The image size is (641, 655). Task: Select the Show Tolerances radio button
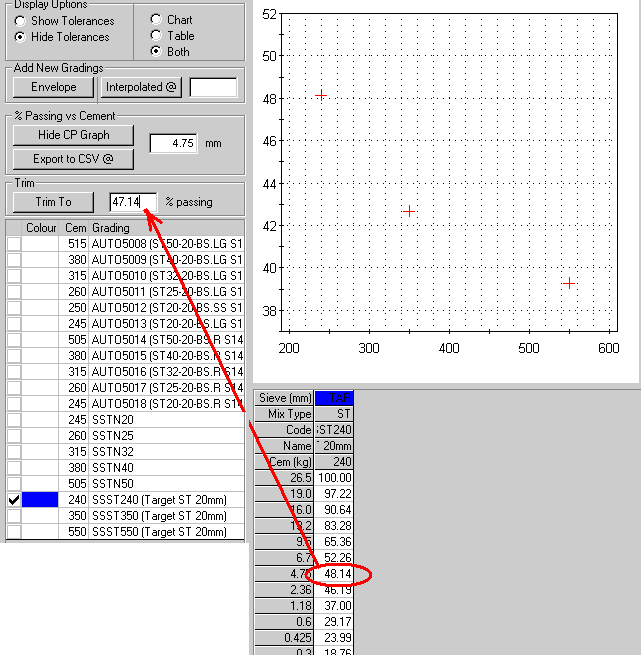click(x=20, y=21)
